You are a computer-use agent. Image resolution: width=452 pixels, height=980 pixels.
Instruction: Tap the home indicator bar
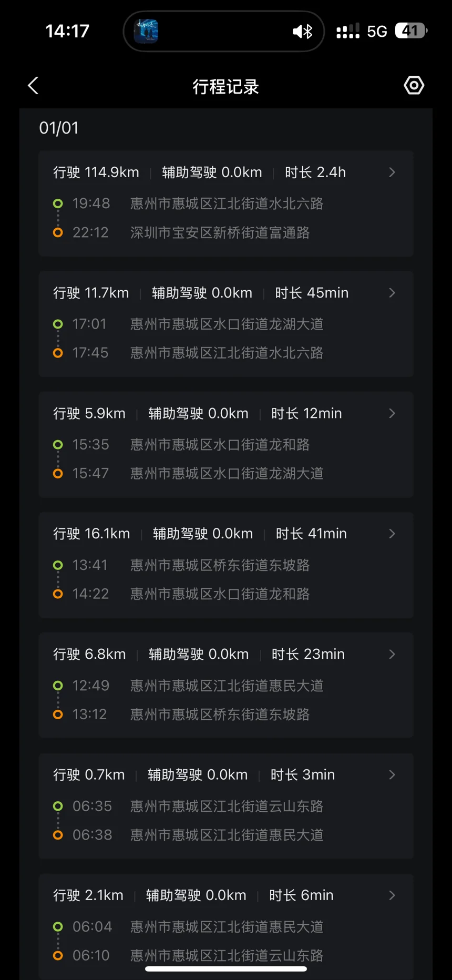[x=225, y=968]
